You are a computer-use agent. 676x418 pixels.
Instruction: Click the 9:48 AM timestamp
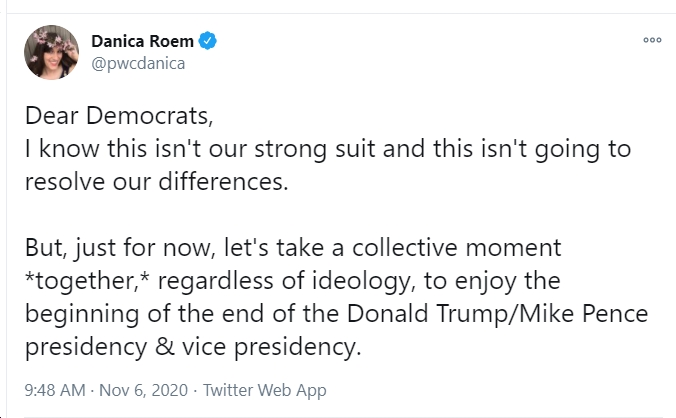(55, 390)
